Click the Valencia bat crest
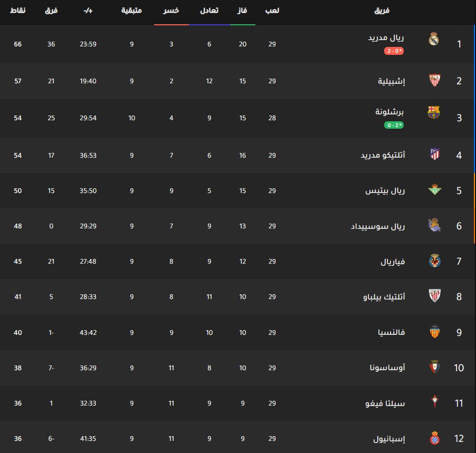The height and width of the screenshot is (453, 476). click(x=435, y=331)
